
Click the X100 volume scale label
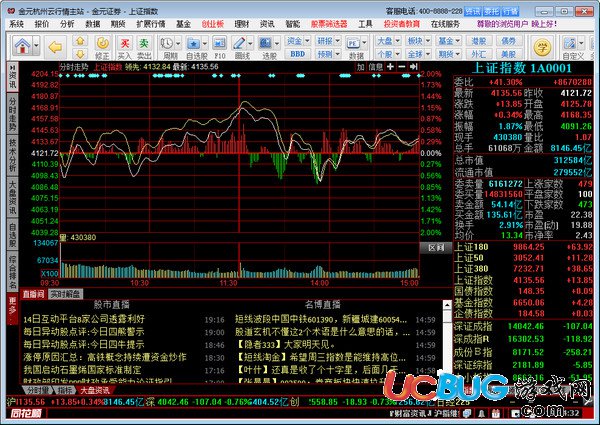click(49, 274)
